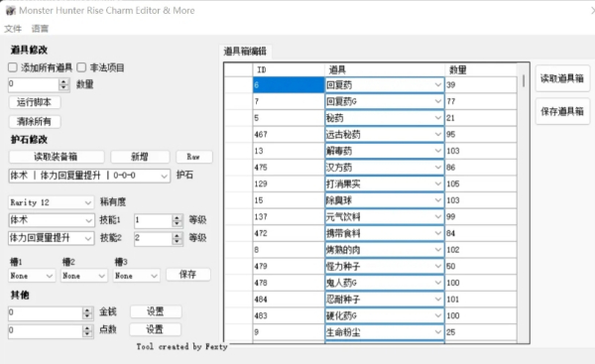Image resolution: width=595 pixels, height=364 pixels.
Task: Select the highlighted ID cell 6
Action: [289, 85]
